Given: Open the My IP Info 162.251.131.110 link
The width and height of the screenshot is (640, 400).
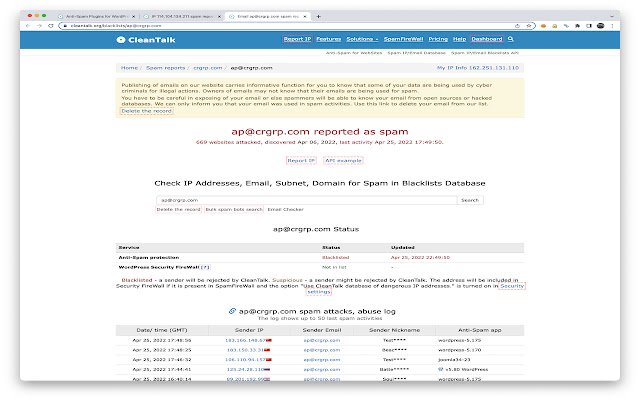Looking at the screenshot, I should tap(478, 68).
